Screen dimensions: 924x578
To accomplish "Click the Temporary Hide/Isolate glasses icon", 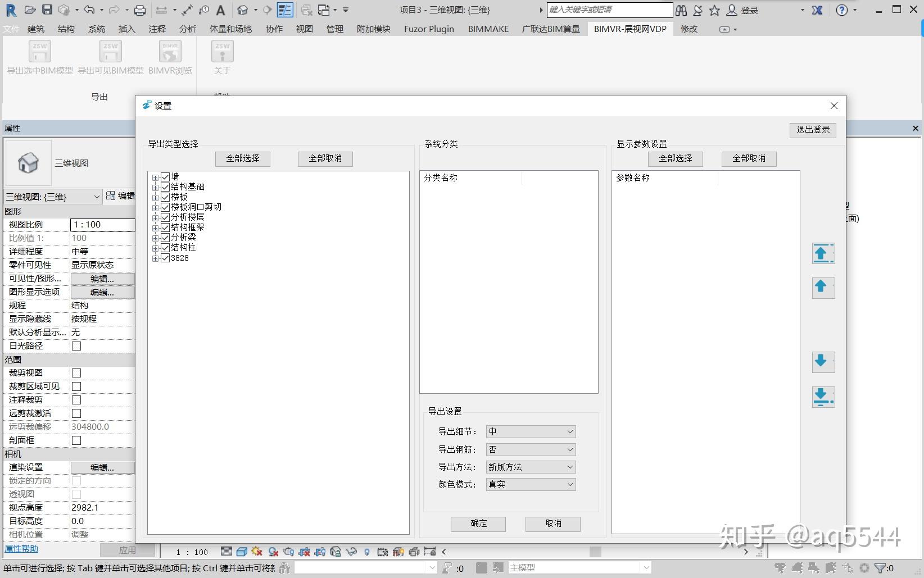I will coord(351,552).
